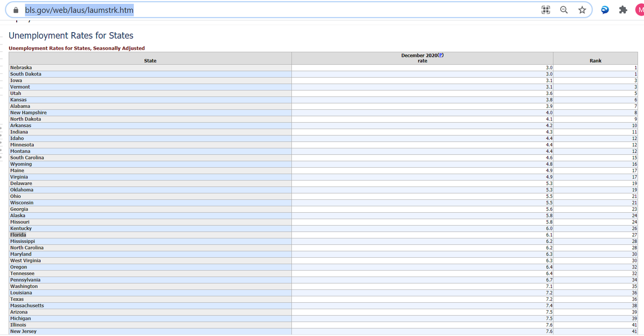Screen dimensions: 644x336
Task: Open the profile avatar in the browser toolbar
Action: [x=639, y=10]
